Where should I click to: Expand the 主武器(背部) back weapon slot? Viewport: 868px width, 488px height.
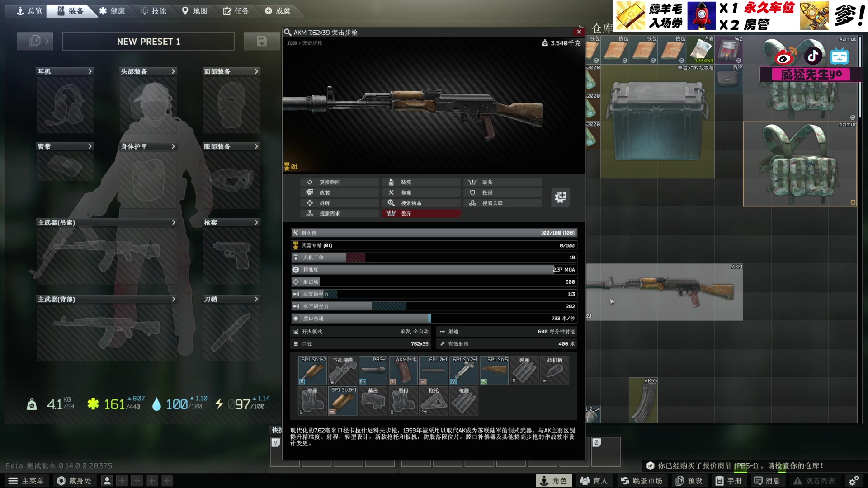(x=107, y=299)
